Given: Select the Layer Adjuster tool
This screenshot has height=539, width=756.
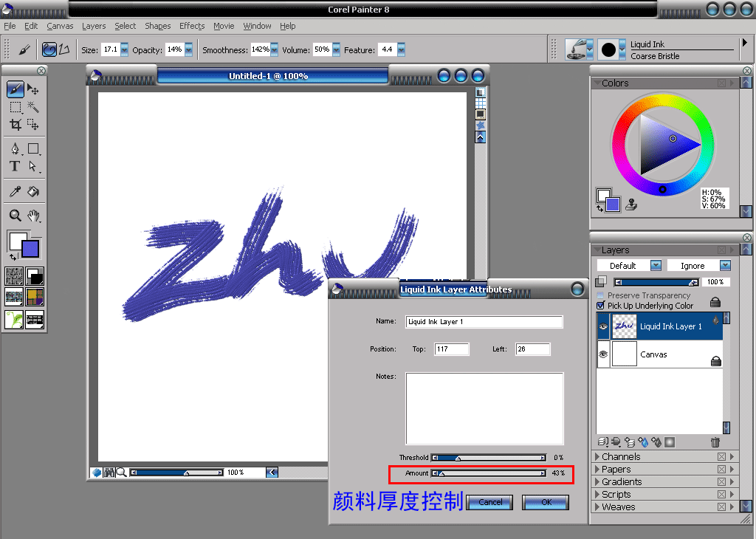Looking at the screenshot, I should tap(32, 89).
